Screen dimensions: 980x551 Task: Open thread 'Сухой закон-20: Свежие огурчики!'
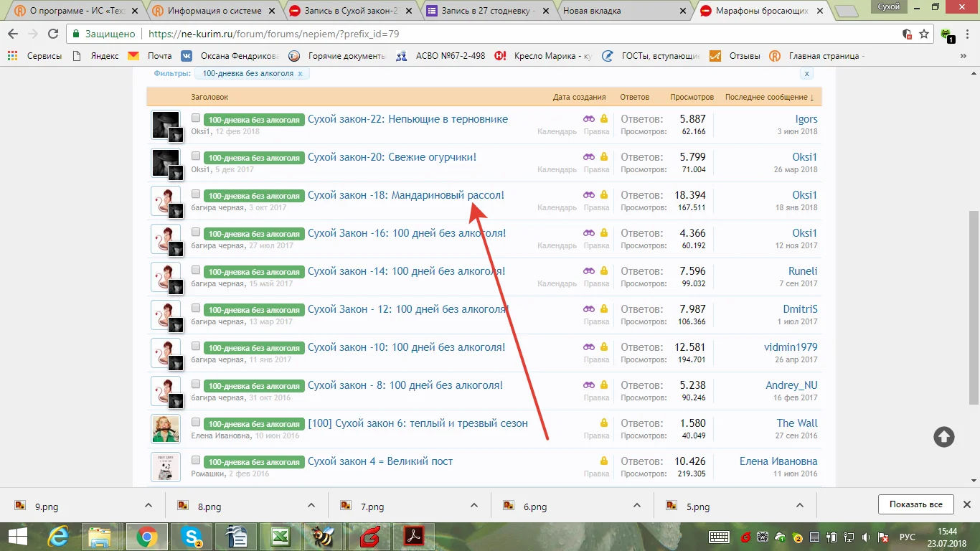(392, 157)
